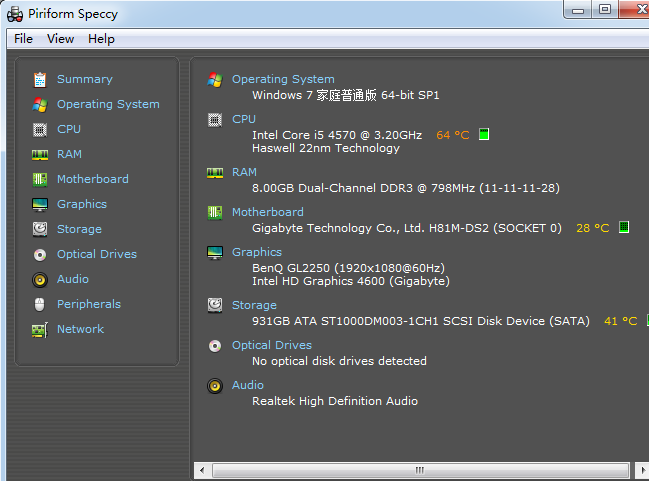649x481 pixels.
Task: Click the Storage hard drive icon in sidebar
Action: (x=40, y=229)
